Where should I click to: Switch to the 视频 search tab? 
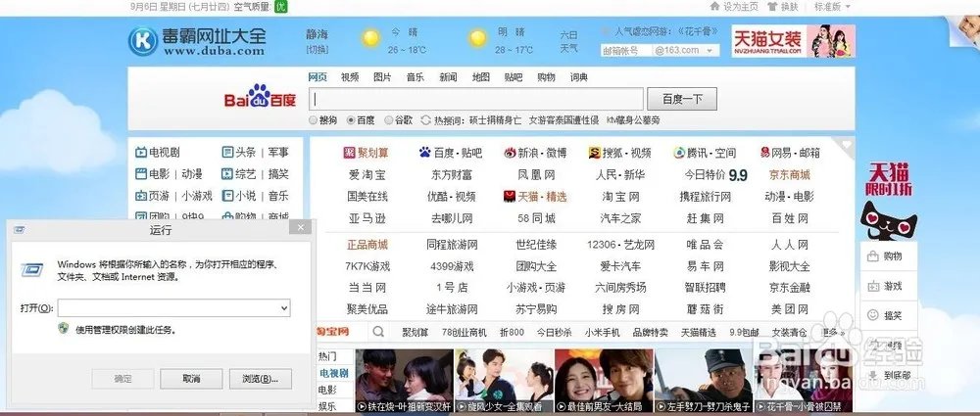coord(350,77)
